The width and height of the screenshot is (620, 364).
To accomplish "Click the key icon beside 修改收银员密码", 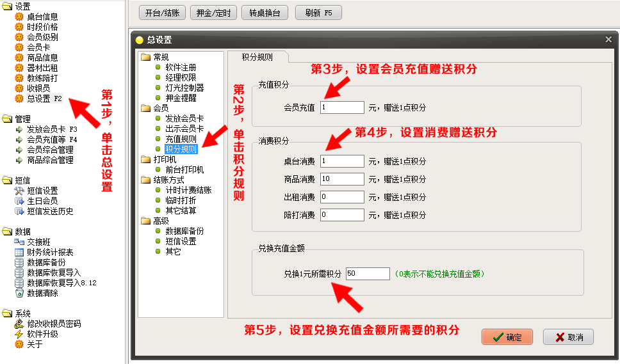I will (x=19, y=324).
